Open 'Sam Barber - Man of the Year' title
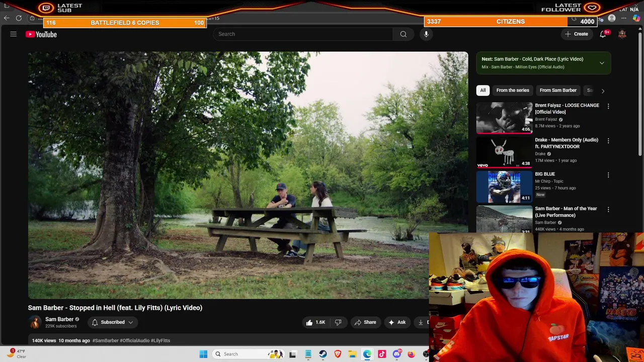This screenshot has height=362, width=644. point(566,212)
